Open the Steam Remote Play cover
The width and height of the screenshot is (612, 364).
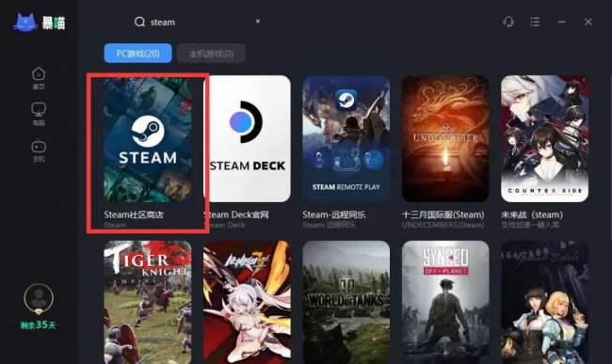[x=346, y=139]
